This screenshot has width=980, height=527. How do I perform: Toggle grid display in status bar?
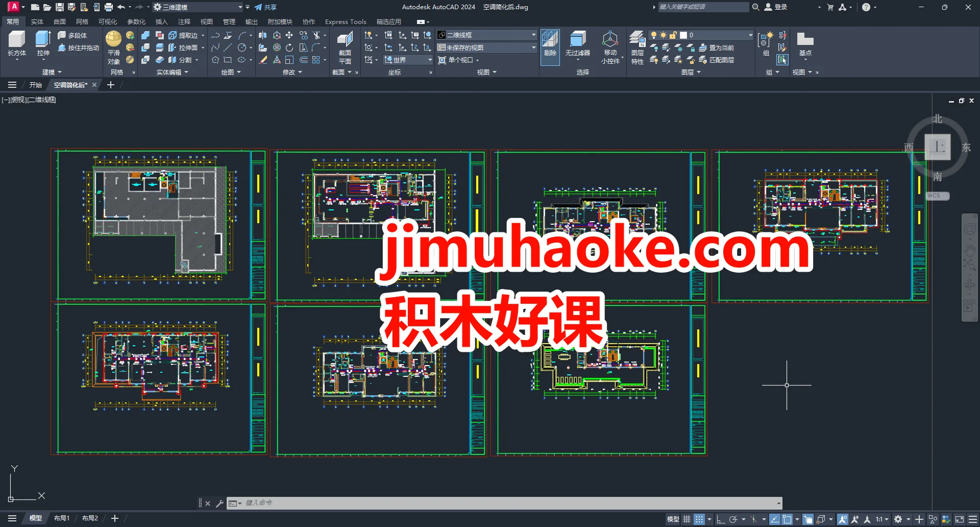687,518
